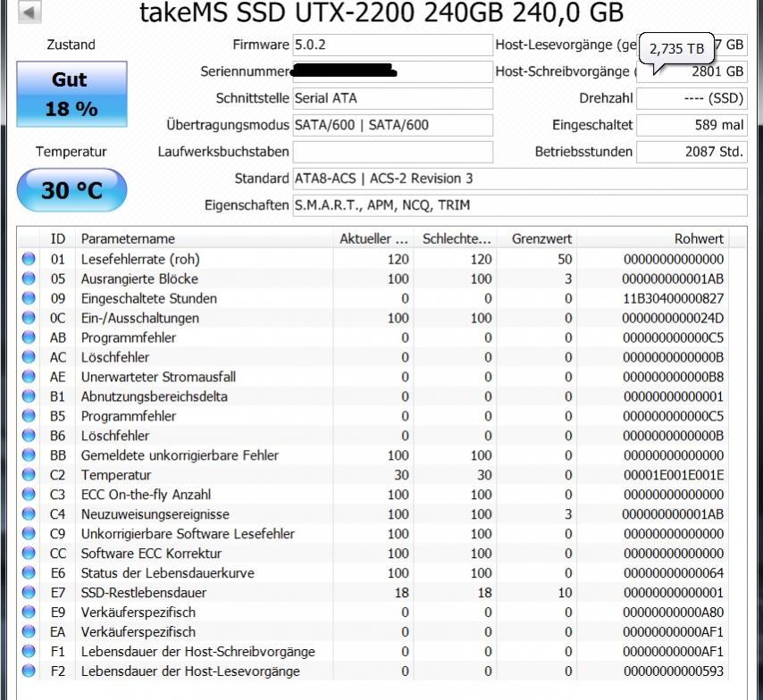The width and height of the screenshot is (763, 700).
Task: Select status icon for E9 Verkäuferspezifisch
Action: 29,612
